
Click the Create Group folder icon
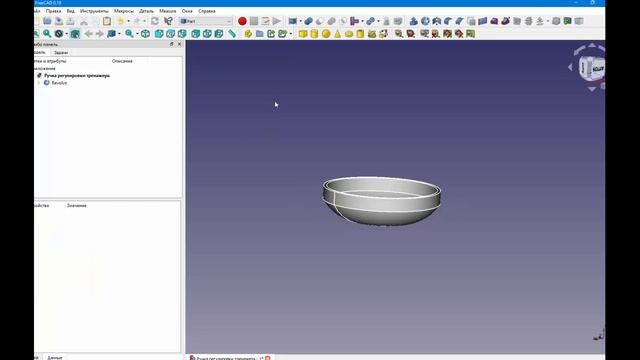260,34
